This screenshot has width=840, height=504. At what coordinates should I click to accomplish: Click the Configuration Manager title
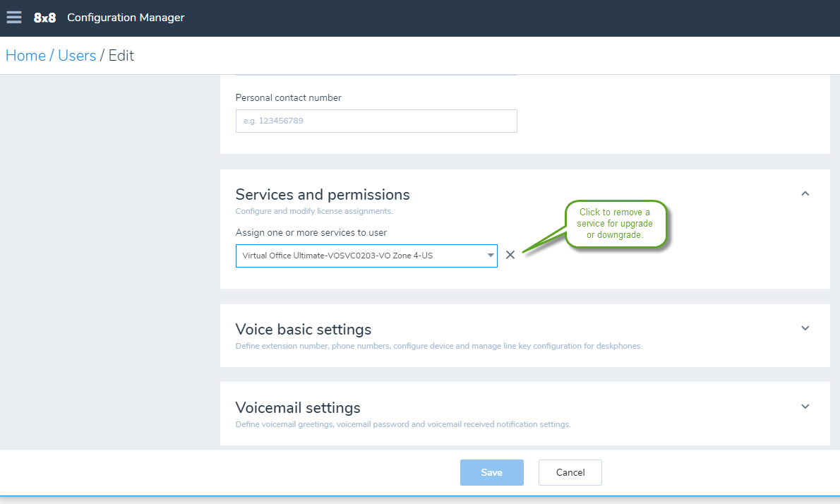pyautogui.click(x=126, y=18)
